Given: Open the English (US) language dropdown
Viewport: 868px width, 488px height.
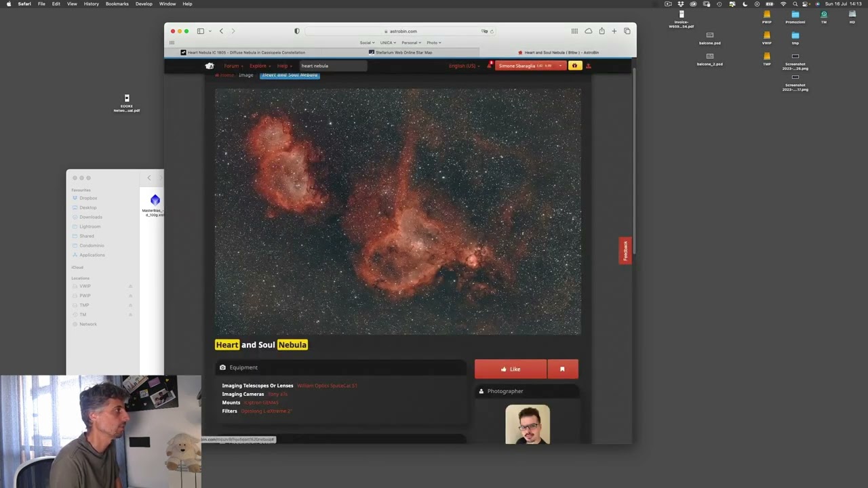Looking at the screenshot, I should (465, 66).
